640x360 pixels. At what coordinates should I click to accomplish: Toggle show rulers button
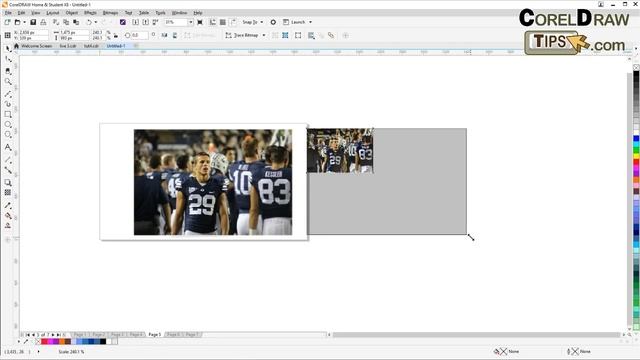[213, 22]
